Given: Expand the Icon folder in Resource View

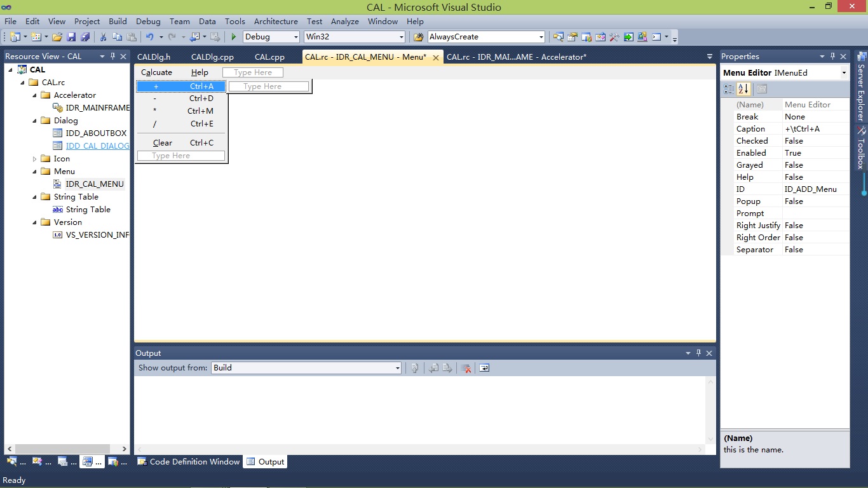Looking at the screenshot, I should tap(35, 159).
